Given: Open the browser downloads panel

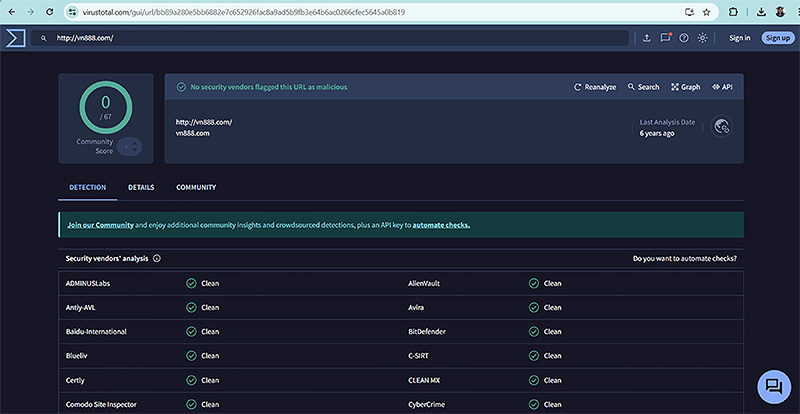Looking at the screenshot, I should 761,12.
